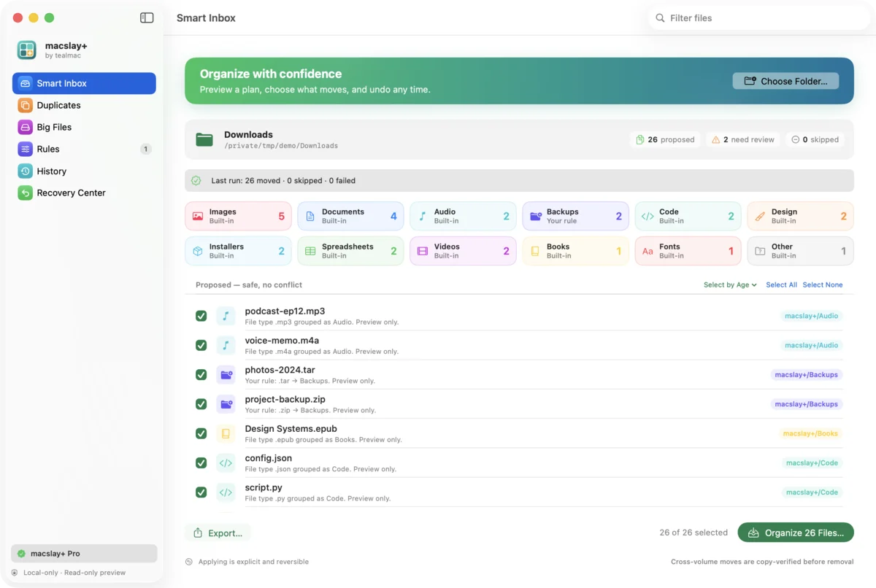Click the Downloads folder icon

pyautogui.click(x=204, y=139)
